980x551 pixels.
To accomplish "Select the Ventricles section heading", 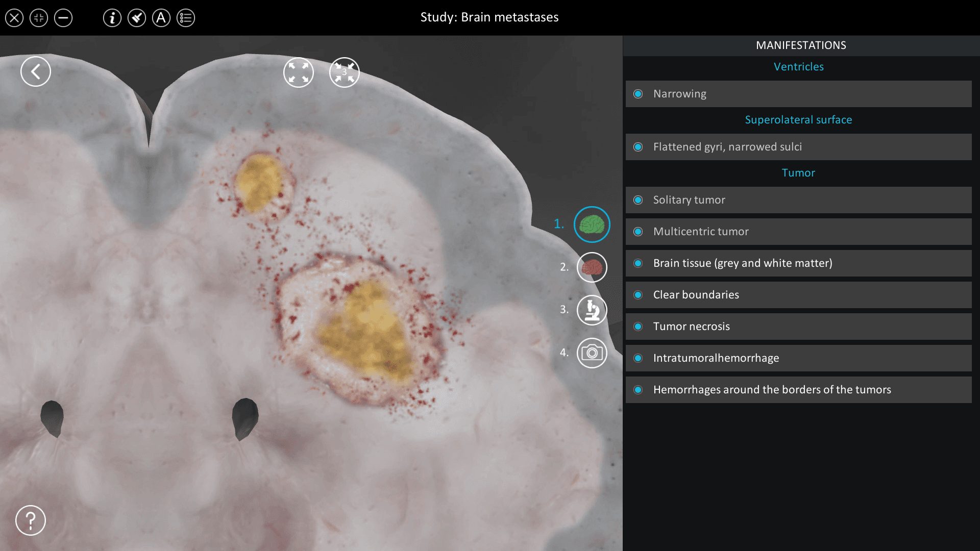I will 798,67.
